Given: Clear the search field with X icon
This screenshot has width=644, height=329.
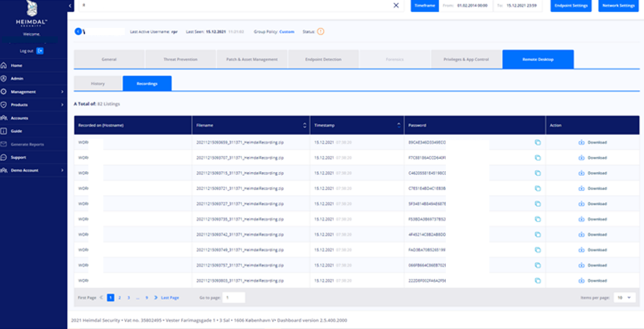Looking at the screenshot, I should pyautogui.click(x=396, y=5).
